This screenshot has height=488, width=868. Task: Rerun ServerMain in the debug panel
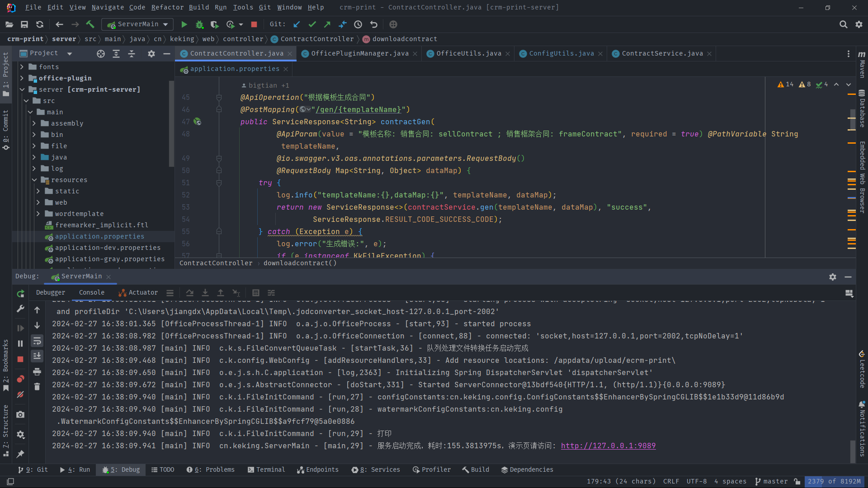pos(20,294)
